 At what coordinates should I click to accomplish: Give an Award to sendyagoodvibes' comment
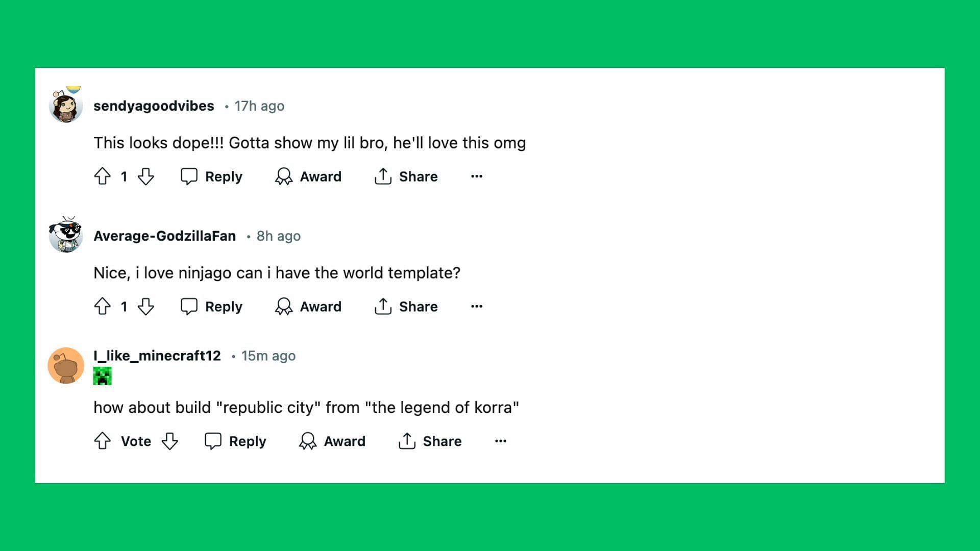[308, 177]
